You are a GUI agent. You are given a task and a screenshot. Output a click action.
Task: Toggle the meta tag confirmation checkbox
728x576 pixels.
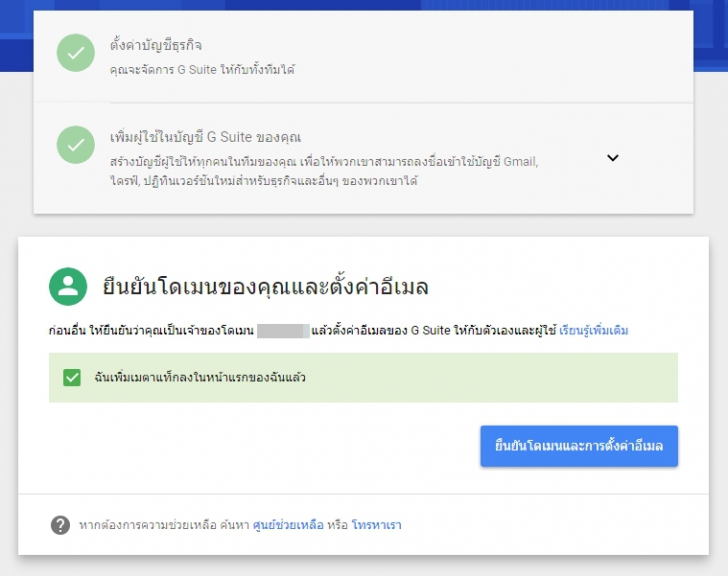pos(72,377)
